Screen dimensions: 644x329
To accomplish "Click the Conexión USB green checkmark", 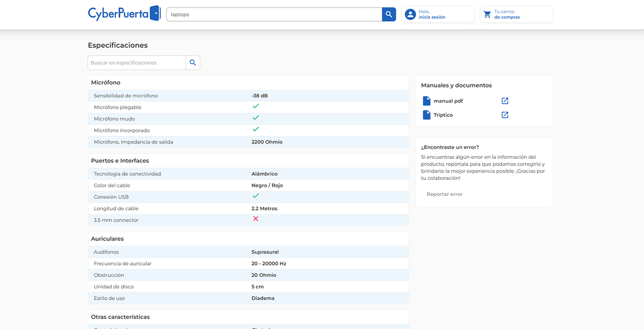I will [x=256, y=196].
